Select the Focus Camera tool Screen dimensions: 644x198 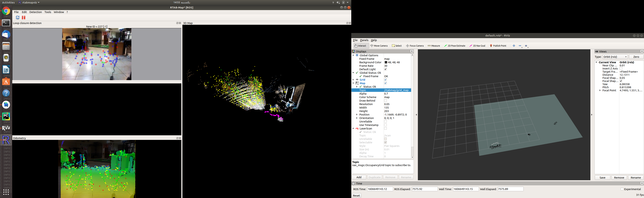[x=415, y=46]
